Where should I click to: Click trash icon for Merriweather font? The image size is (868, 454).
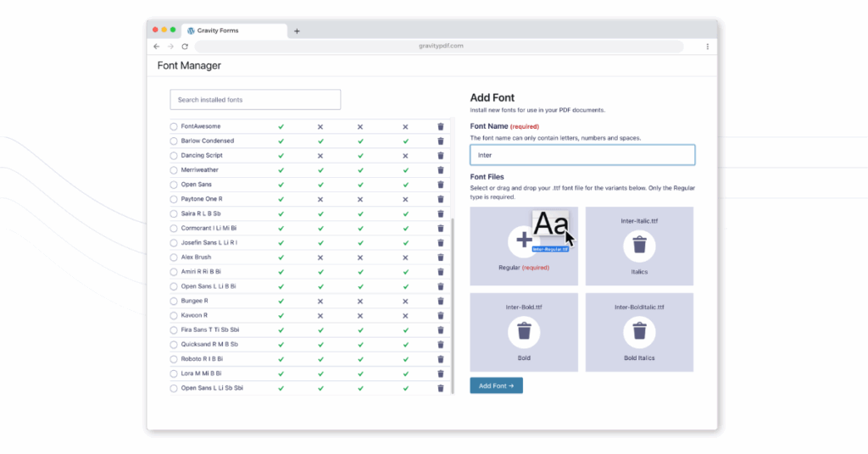click(441, 170)
